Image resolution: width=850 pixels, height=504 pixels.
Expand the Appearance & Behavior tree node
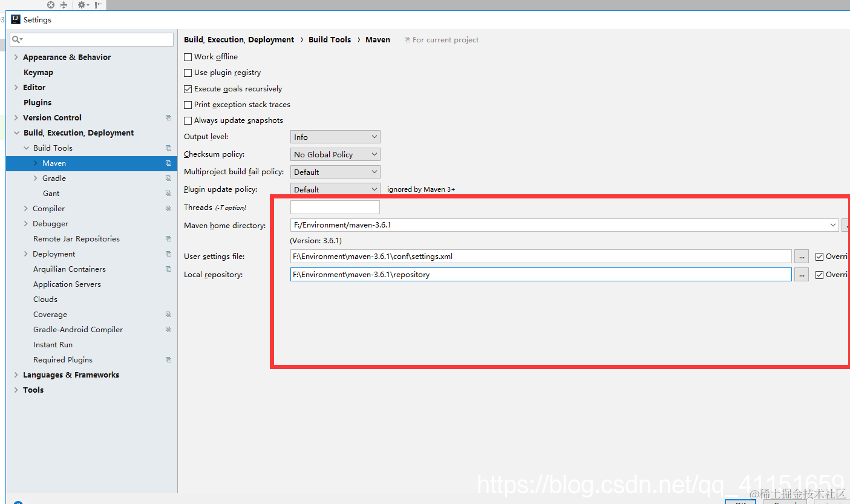pyautogui.click(x=16, y=57)
